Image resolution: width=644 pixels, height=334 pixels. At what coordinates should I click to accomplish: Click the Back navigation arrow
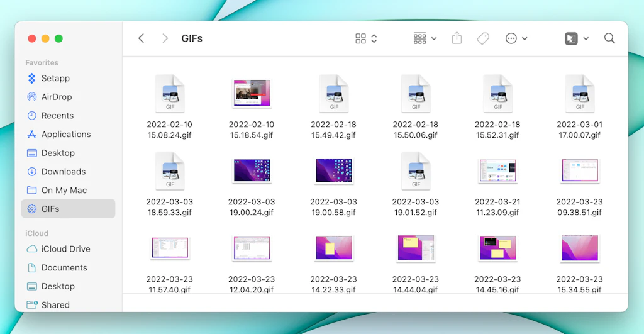[142, 38]
